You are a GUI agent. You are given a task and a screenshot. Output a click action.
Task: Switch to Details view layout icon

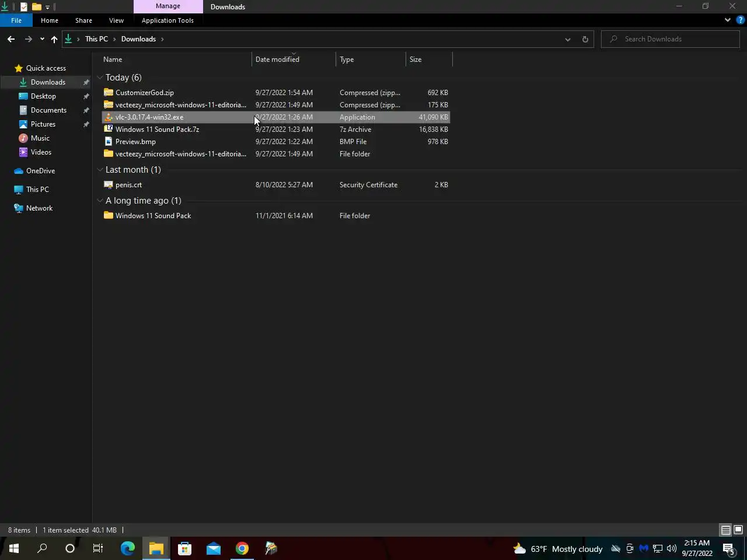click(x=726, y=530)
